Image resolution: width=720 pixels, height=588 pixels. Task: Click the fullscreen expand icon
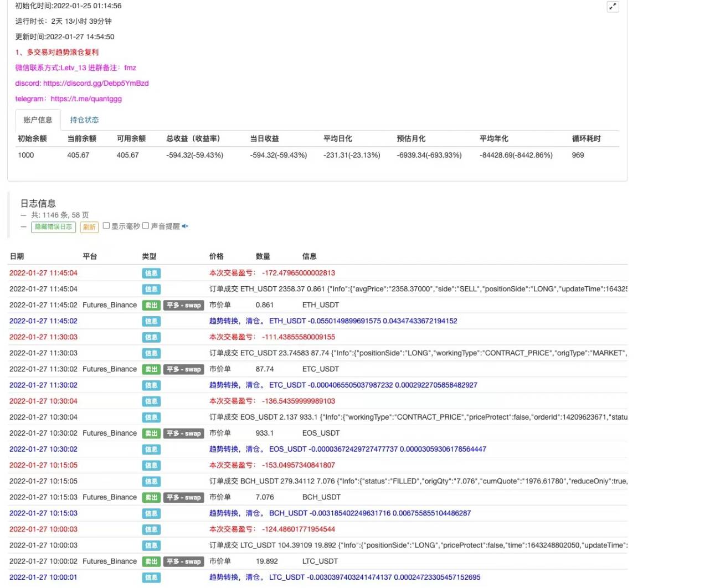click(613, 7)
